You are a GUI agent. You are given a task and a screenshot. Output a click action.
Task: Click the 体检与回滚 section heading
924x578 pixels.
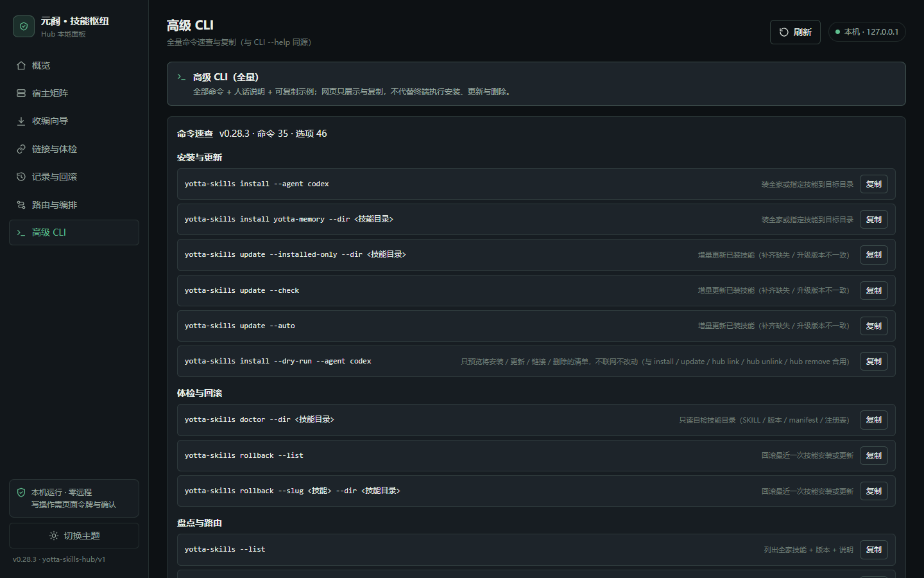(x=200, y=394)
